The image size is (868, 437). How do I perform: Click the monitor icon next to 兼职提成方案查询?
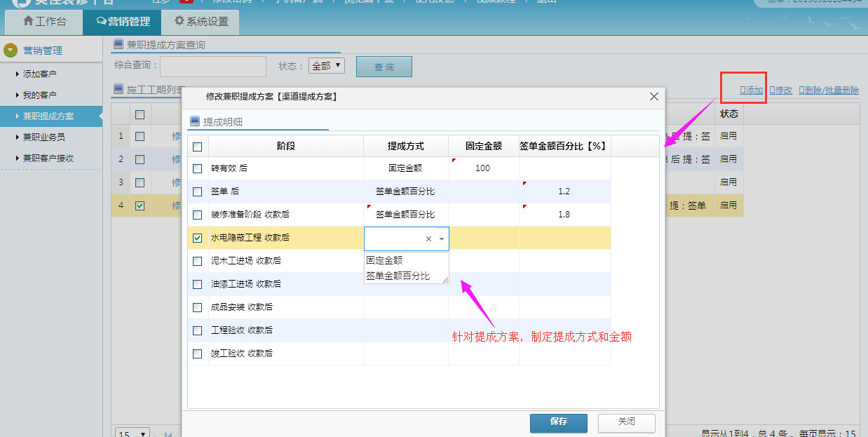118,45
